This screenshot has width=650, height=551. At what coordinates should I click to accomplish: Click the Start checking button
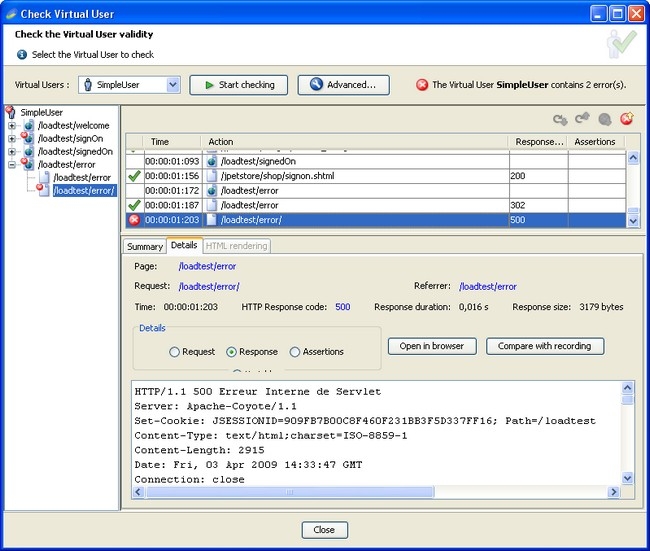(238, 85)
